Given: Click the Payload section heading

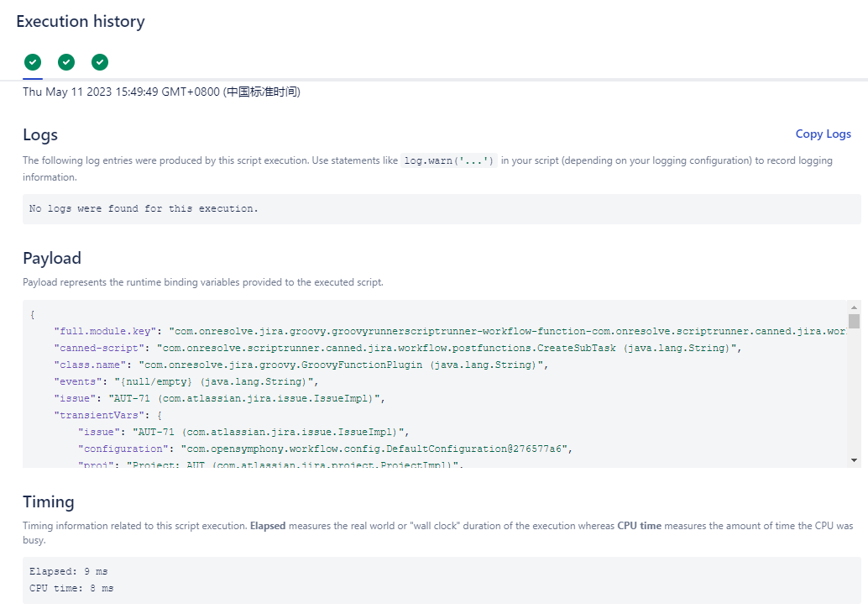Looking at the screenshot, I should (x=51, y=258).
